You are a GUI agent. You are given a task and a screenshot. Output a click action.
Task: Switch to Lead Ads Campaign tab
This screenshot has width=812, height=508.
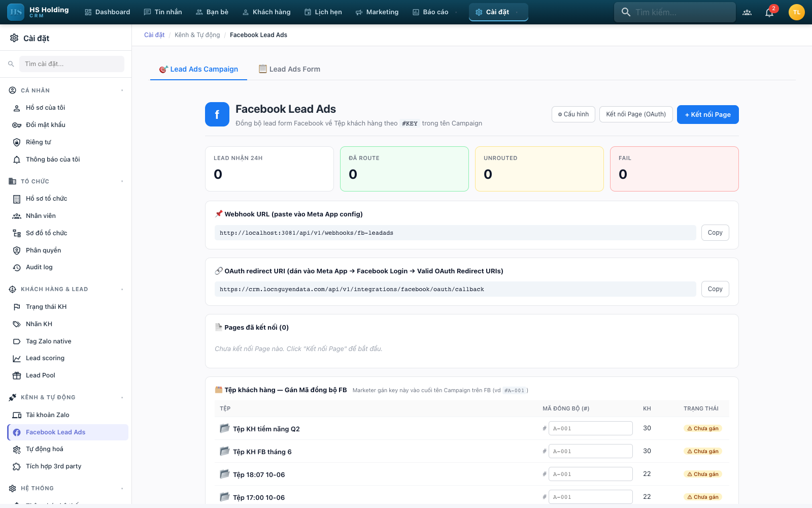198,69
